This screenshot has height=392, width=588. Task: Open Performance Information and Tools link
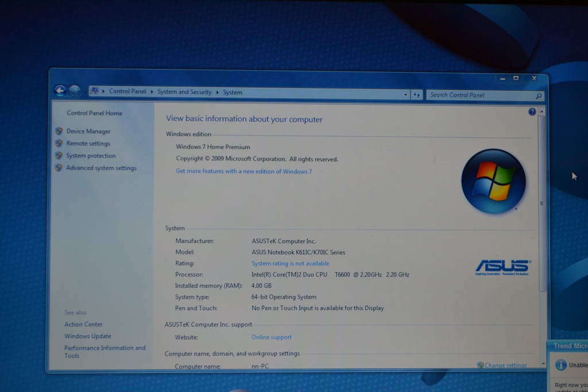pyautogui.click(x=105, y=352)
